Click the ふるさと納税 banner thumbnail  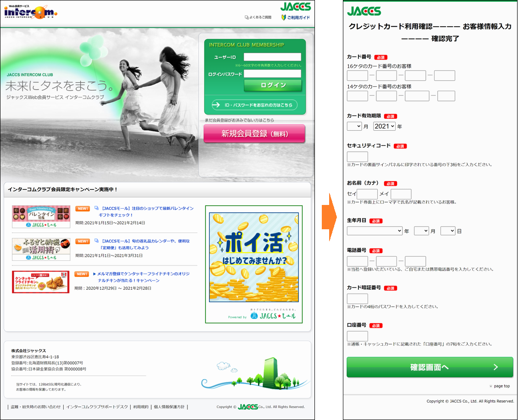41,249
